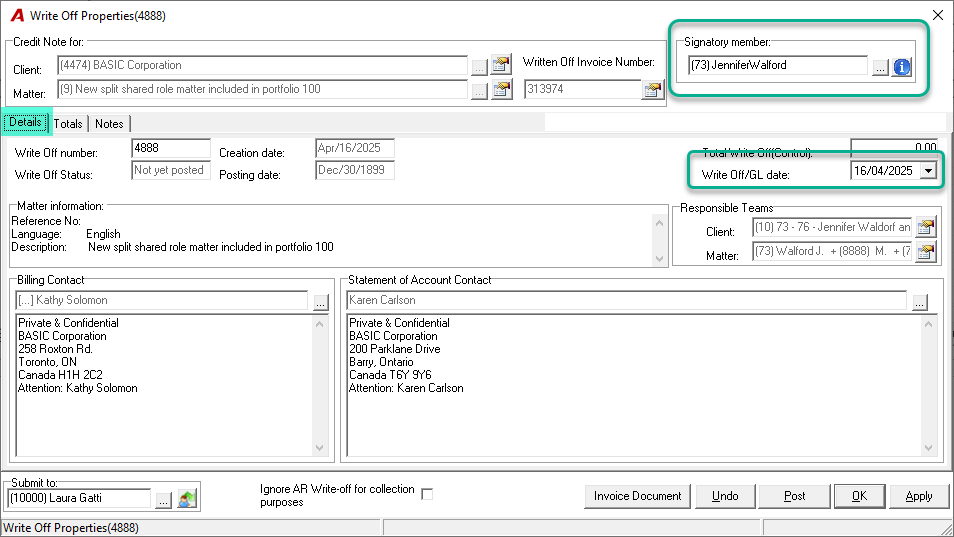The image size is (954, 537).
Task: Click the Write Off Status field
Action: [x=171, y=170]
